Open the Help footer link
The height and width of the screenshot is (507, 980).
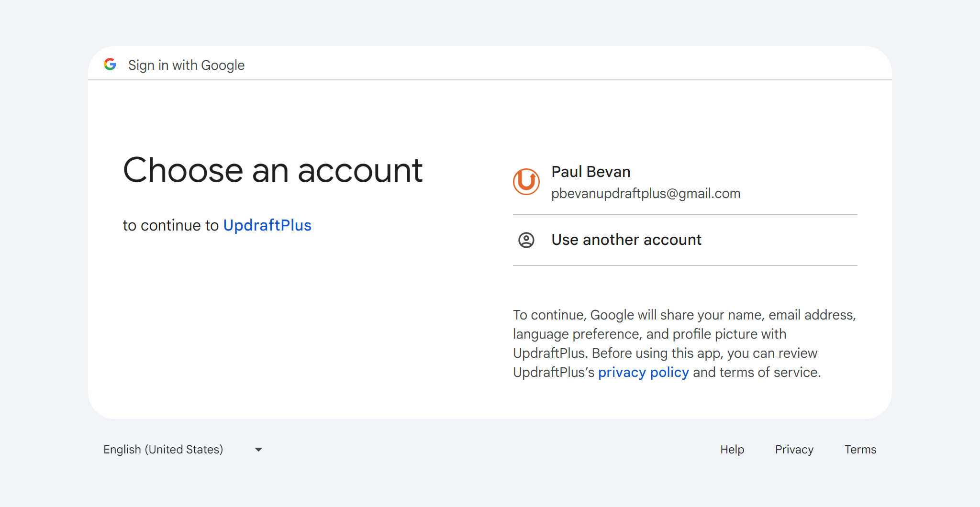732,450
